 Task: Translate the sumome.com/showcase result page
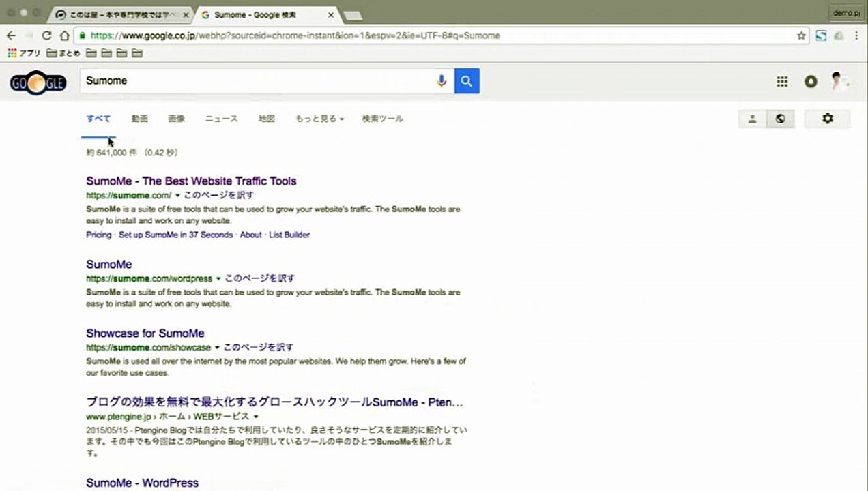[x=258, y=348]
